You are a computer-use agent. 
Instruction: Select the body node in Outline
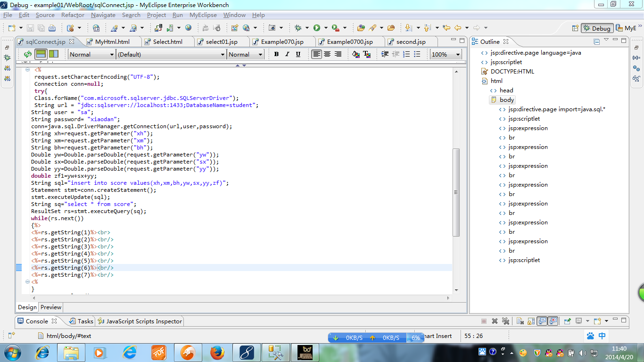pyautogui.click(x=503, y=100)
